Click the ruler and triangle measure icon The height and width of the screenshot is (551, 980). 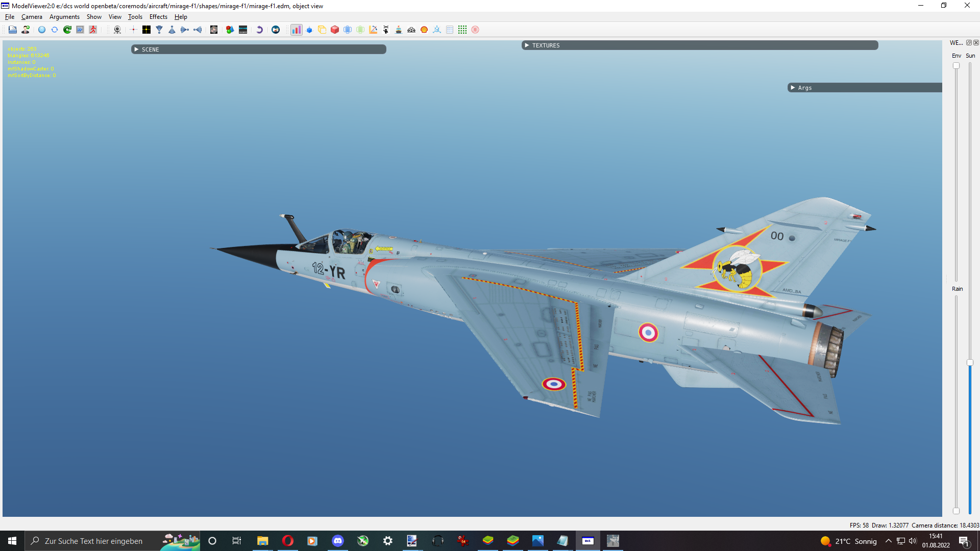click(373, 30)
